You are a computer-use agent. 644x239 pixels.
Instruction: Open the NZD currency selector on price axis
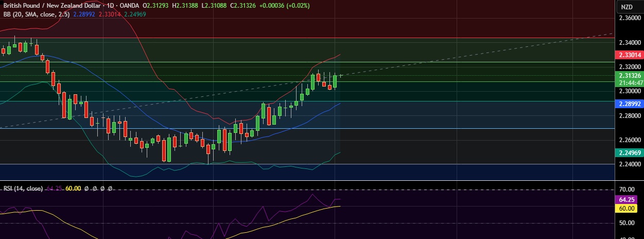626,7
